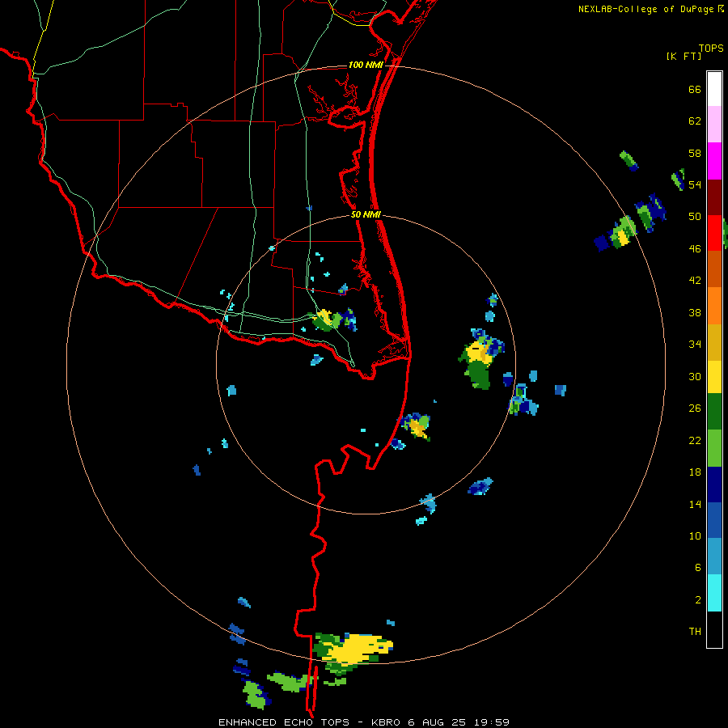Click the dark maroon legend swatch
The width and height of the screenshot is (728, 728).
[x=714, y=197]
